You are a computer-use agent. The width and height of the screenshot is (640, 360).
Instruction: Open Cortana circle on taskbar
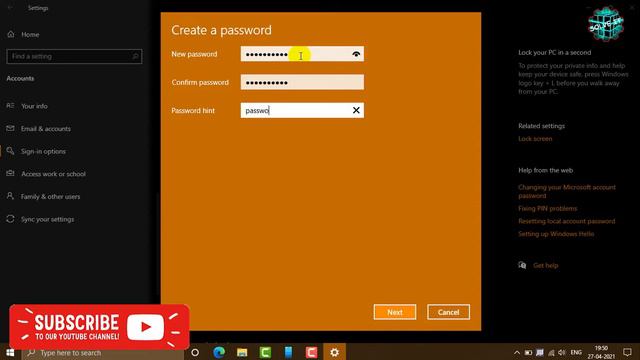coord(195,352)
